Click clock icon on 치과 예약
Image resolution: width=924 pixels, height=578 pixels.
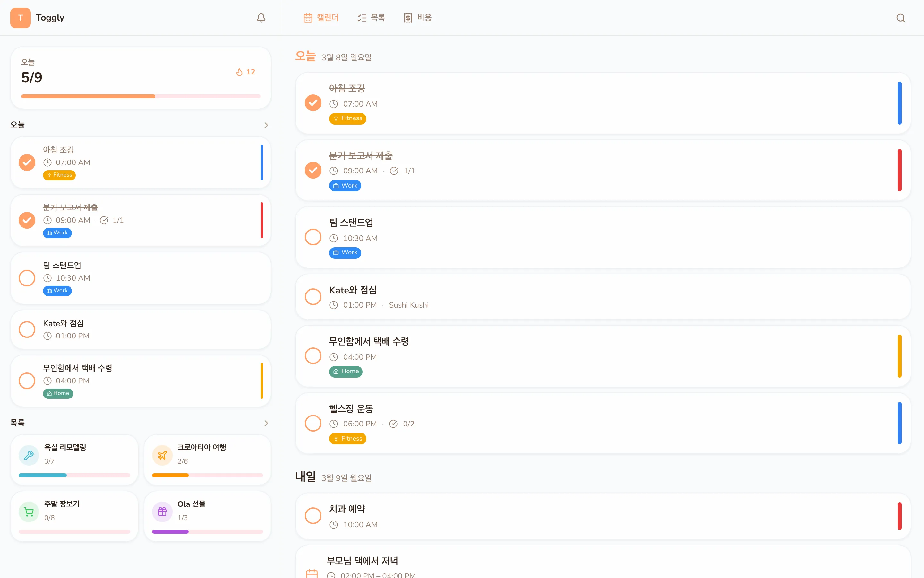tap(334, 525)
